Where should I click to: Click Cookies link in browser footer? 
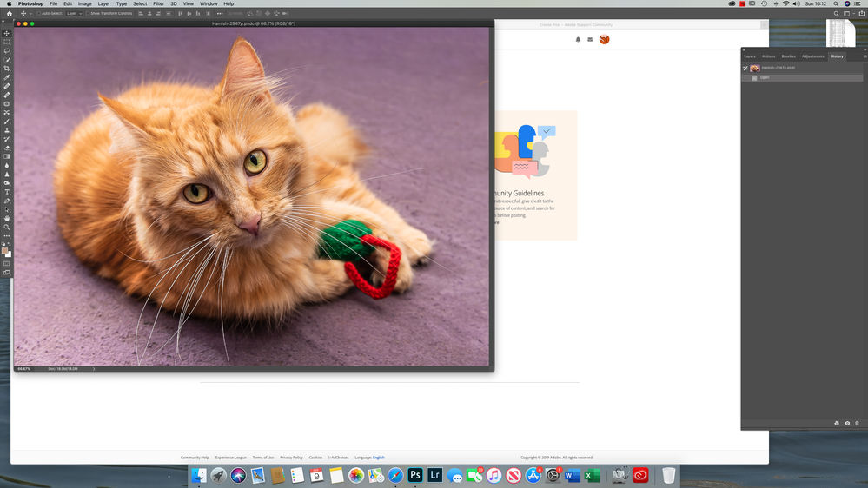point(315,458)
